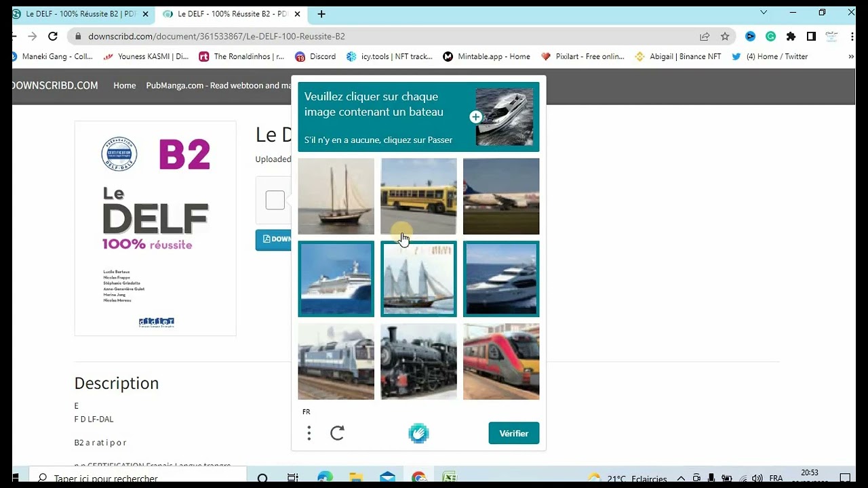Open the Discord bookmark
The height and width of the screenshot is (488, 868).
tap(315, 57)
